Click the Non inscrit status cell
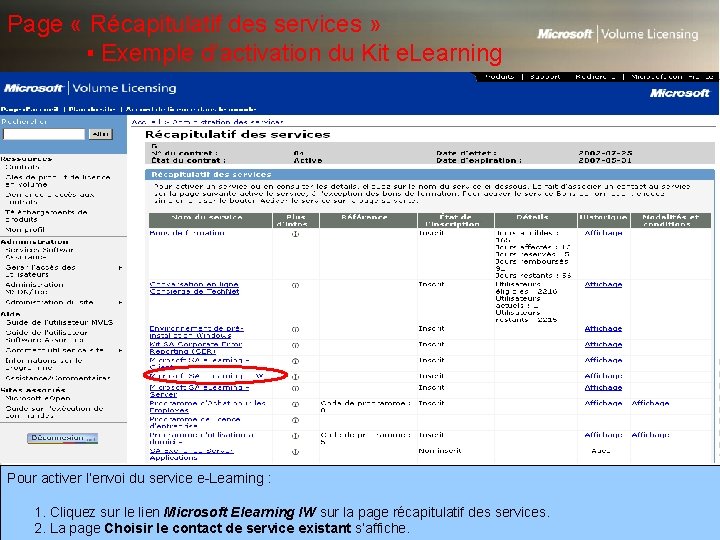The height and width of the screenshot is (540, 720). pos(440,451)
